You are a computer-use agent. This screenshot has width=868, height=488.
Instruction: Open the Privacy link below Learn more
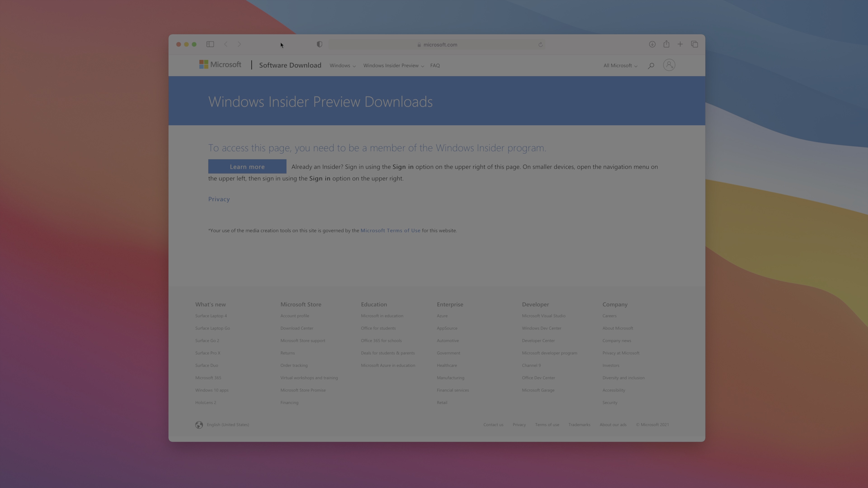[x=219, y=199]
